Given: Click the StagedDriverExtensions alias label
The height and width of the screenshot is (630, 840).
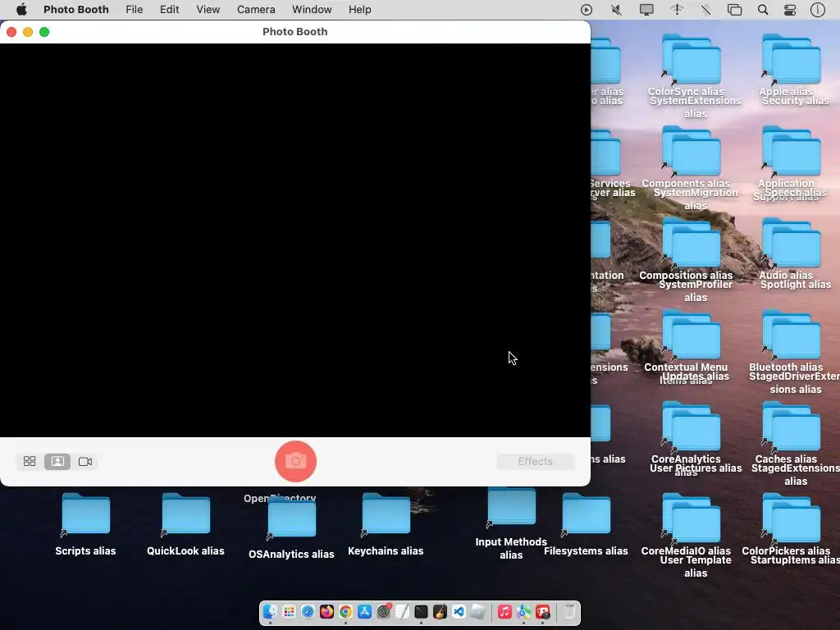Looking at the screenshot, I should pyautogui.click(x=796, y=383).
